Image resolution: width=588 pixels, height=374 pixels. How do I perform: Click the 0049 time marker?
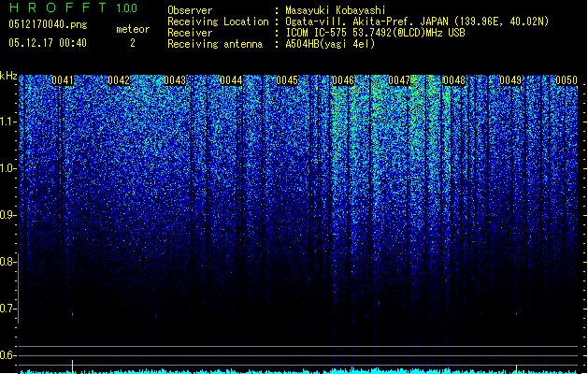click(510, 80)
